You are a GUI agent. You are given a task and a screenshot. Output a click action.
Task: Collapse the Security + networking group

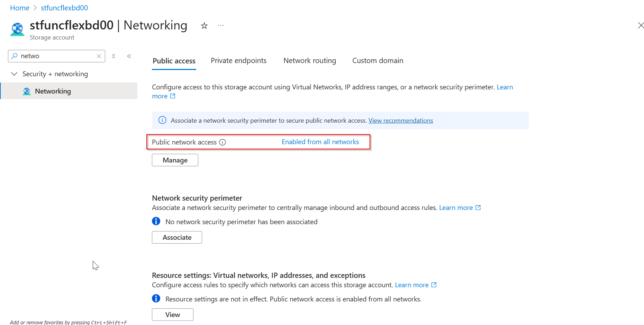click(14, 74)
